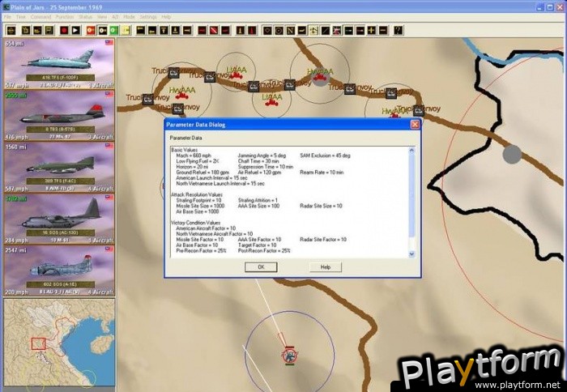Open the Function menu
The height and width of the screenshot is (392, 567).
(x=65, y=17)
